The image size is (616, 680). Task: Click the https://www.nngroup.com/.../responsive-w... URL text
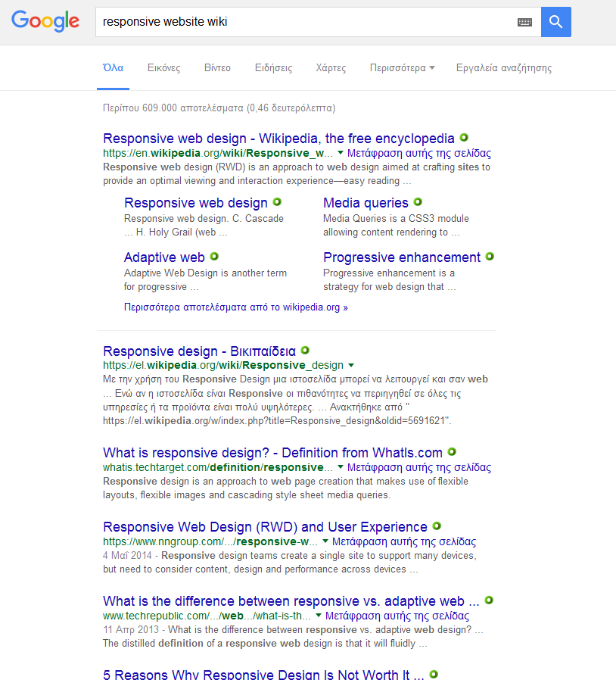210,541
